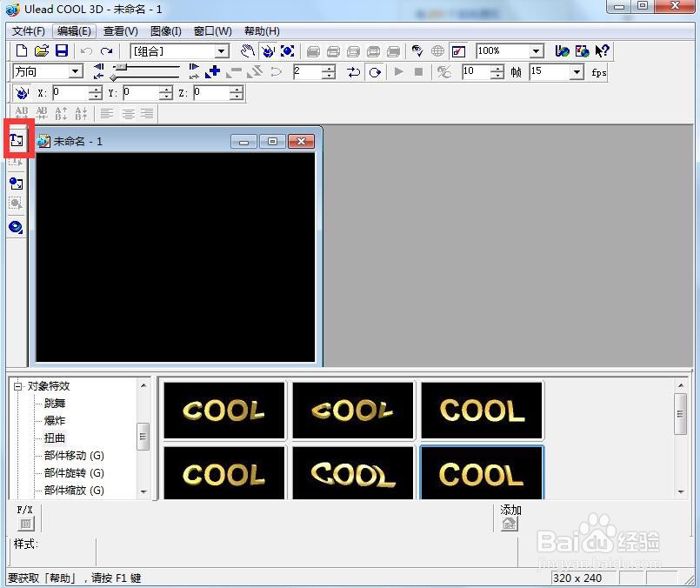Open the [组合] object list dropdown
This screenshot has width=700, height=588.
click(222, 51)
